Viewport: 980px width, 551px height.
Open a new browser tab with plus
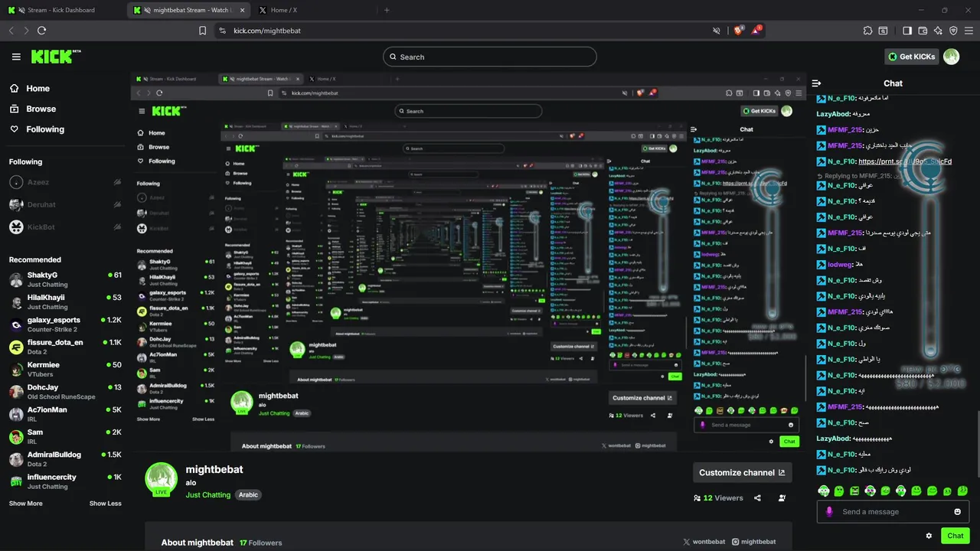(x=387, y=10)
